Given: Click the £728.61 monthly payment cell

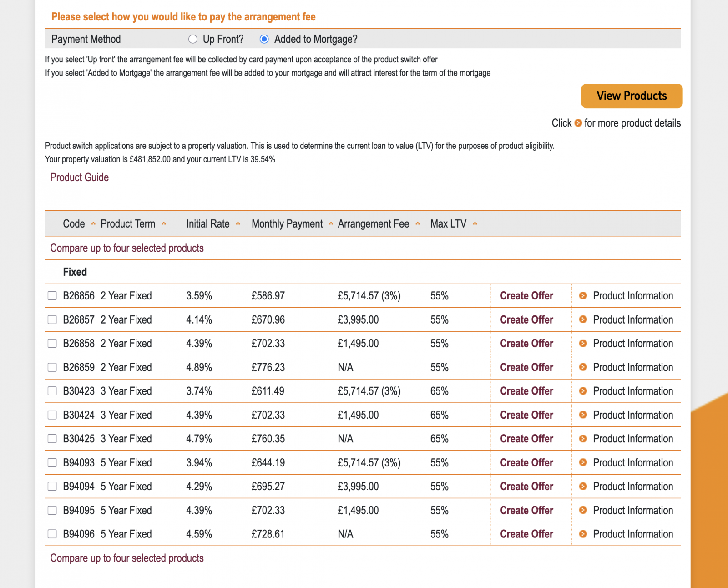Looking at the screenshot, I should 268,534.
